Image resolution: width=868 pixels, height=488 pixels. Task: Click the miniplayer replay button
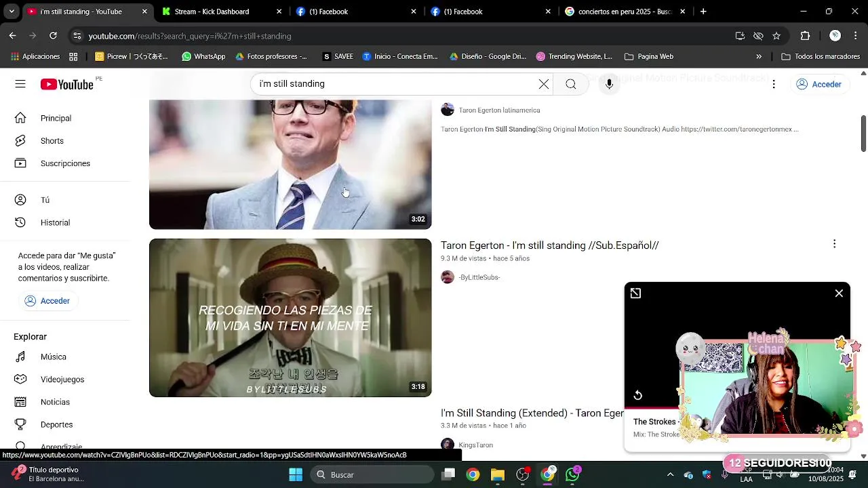coord(637,395)
